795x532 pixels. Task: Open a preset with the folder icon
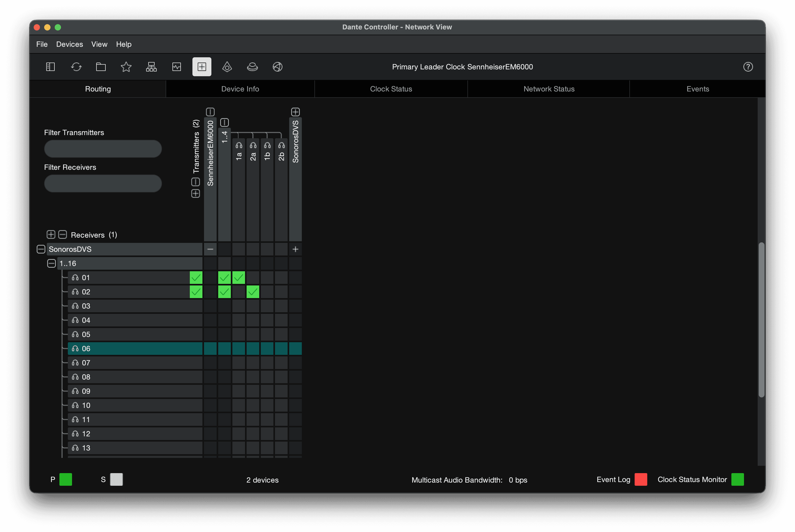(101, 67)
